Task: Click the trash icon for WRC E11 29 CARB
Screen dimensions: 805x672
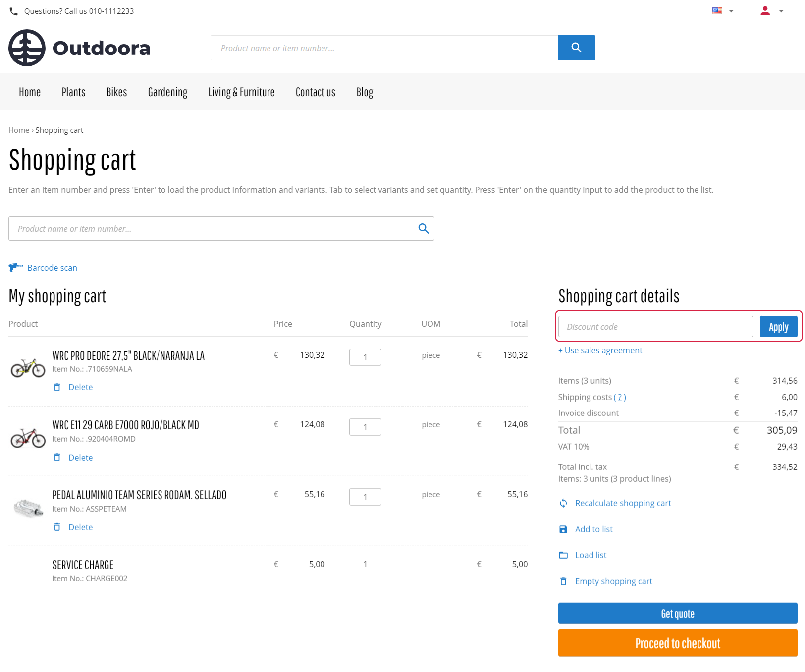Action: (x=57, y=457)
